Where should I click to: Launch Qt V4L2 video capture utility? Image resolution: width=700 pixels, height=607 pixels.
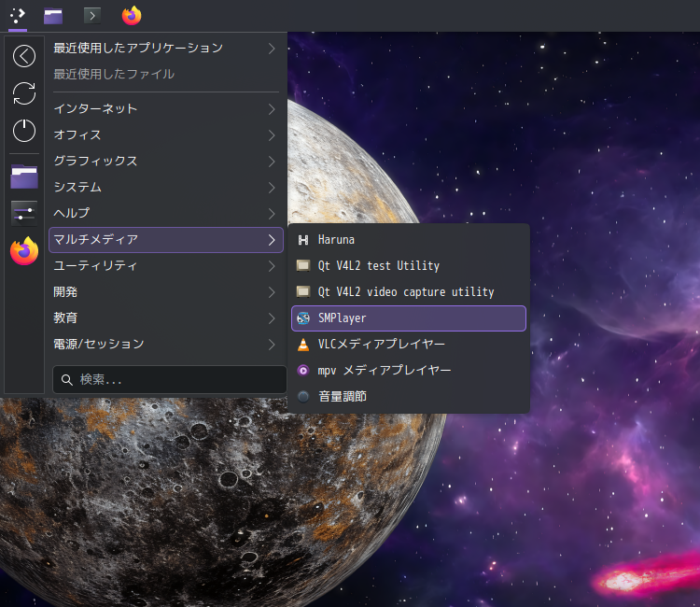click(x=409, y=292)
